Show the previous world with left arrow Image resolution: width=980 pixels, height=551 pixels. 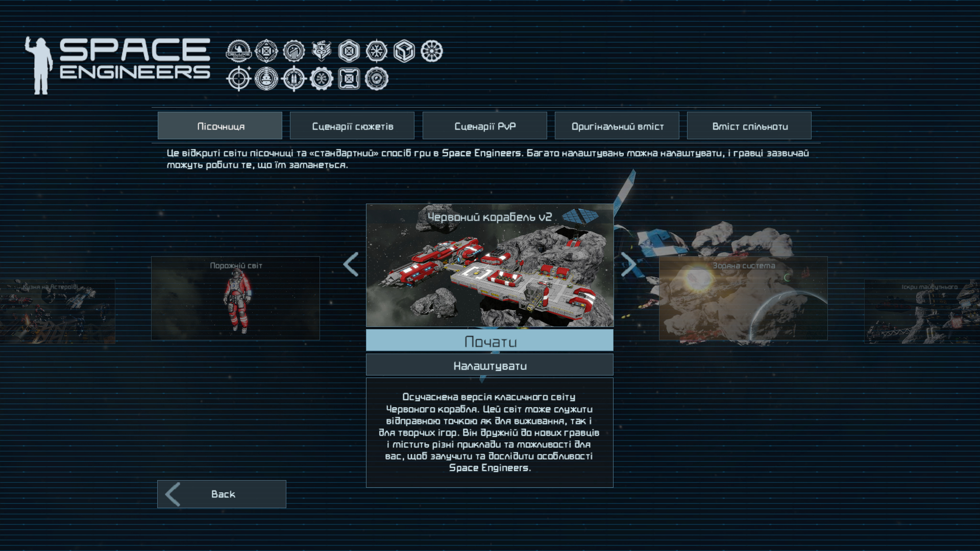coord(351,264)
